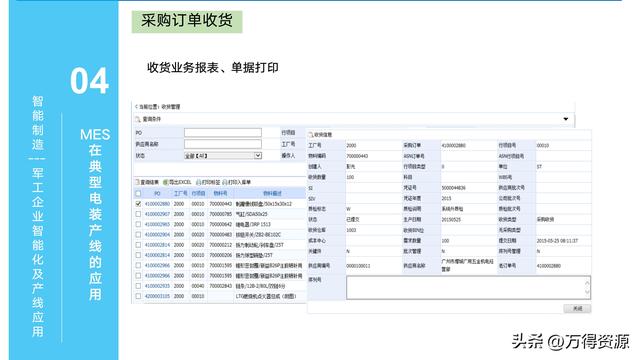Check the row 4100002904 checkbox
This screenshot has width=640, height=360.
pyautogui.click(x=138, y=235)
